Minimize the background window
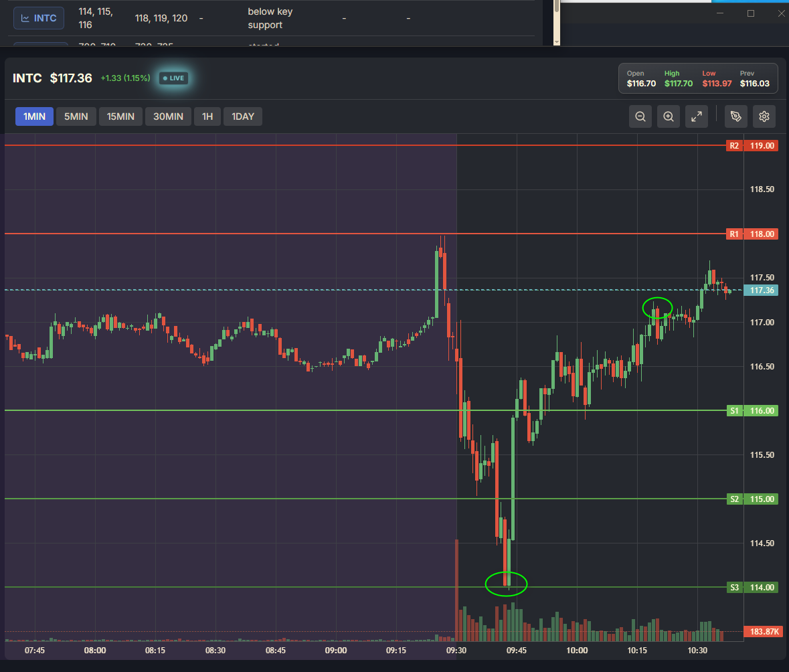This screenshot has height=672, width=789. [720, 13]
